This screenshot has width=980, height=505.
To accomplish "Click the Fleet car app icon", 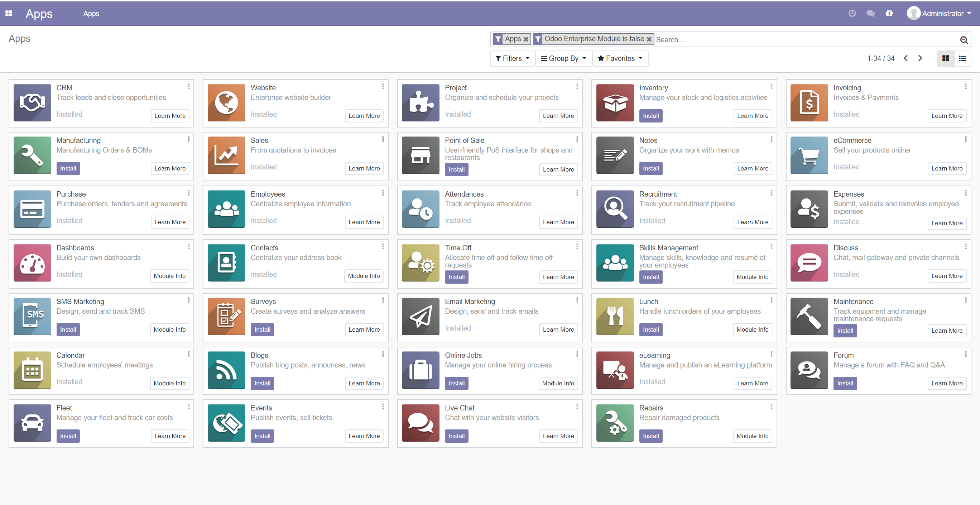I will (x=32, y=423).
